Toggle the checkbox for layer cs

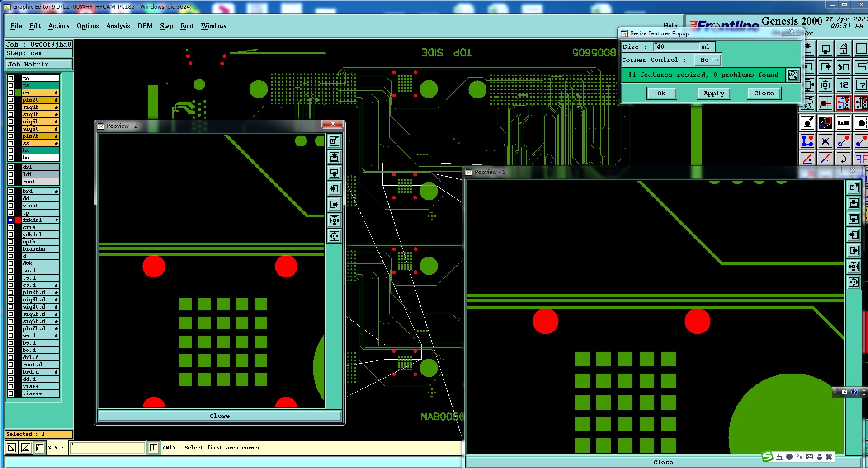click(11, 93)
